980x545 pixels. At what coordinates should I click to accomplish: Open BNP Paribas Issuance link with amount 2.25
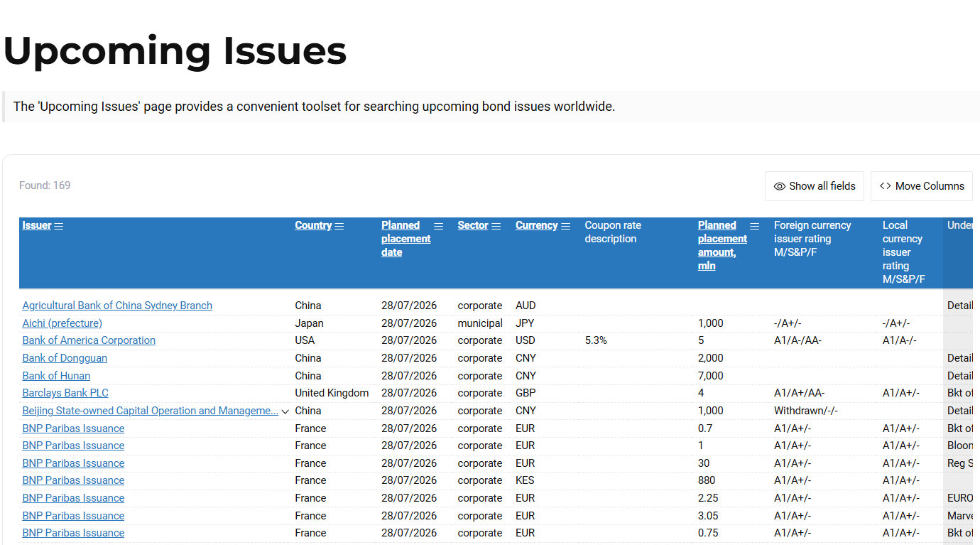(73, 498)
